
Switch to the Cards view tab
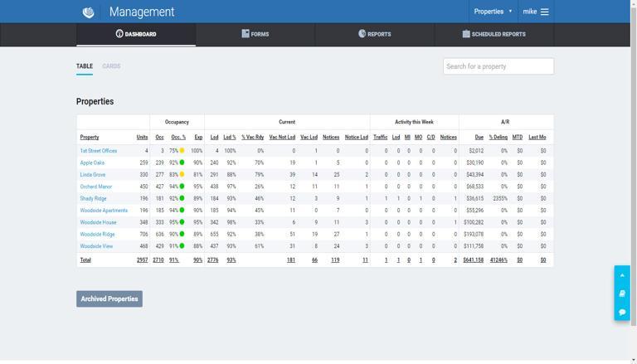click(111, 66)
